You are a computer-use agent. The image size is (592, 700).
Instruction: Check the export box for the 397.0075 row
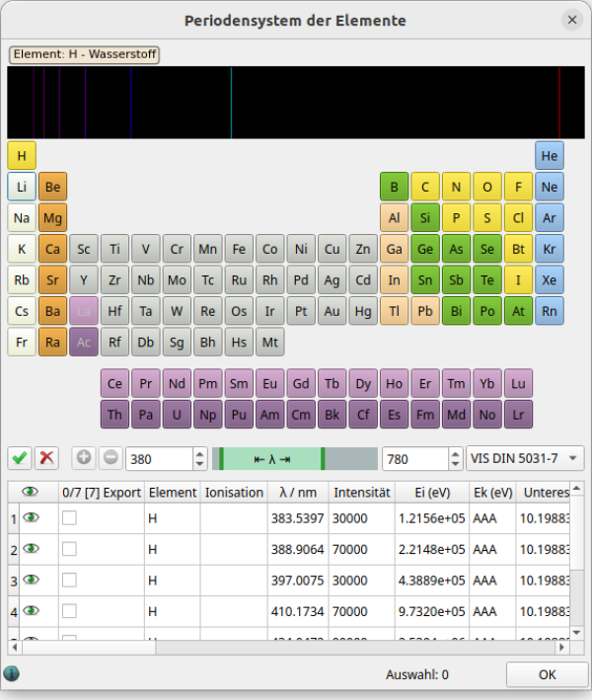click(x=69, y=580)
